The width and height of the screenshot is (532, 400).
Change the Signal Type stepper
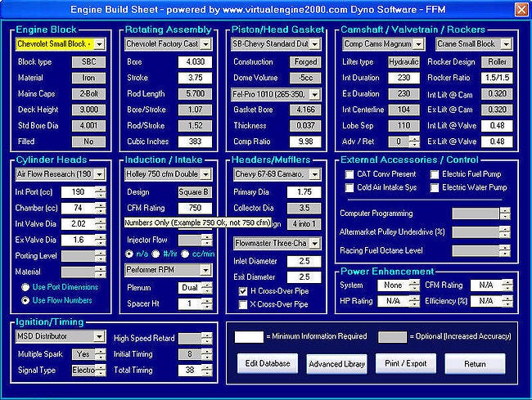(101, 371)
